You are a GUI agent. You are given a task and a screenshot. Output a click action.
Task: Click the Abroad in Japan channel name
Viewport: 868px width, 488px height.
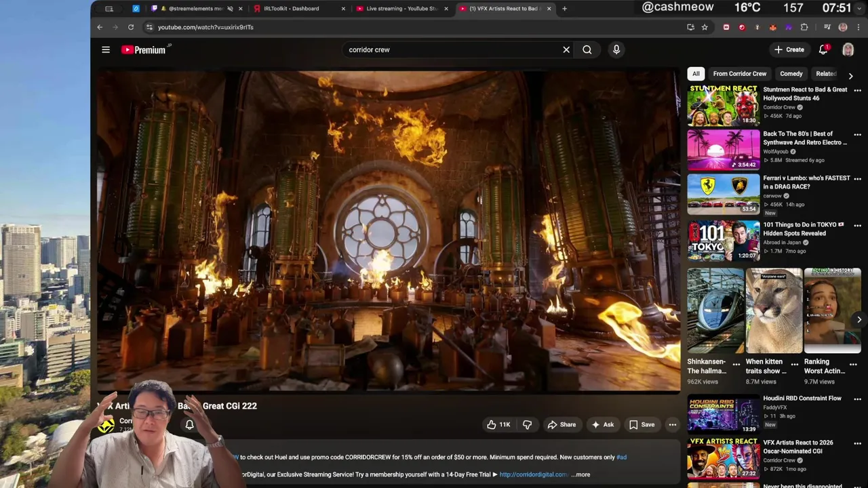(x=783, y=243)
